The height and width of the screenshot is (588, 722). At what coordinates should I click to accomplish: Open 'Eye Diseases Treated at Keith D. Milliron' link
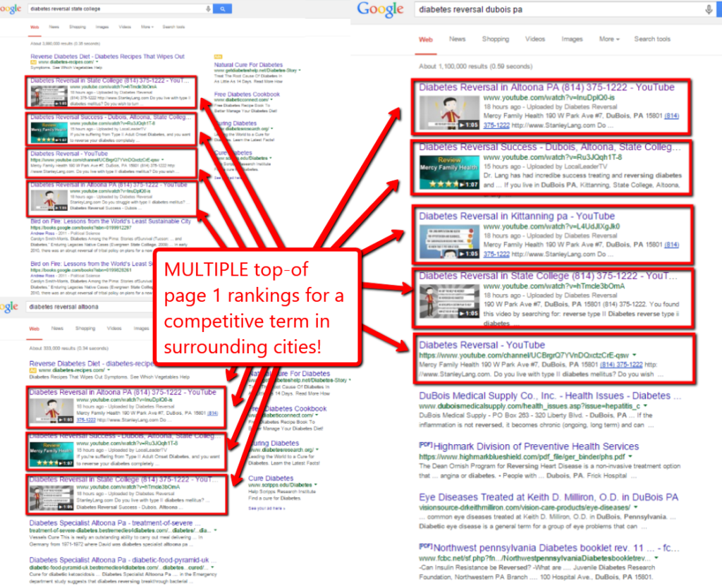pos(549,497)
